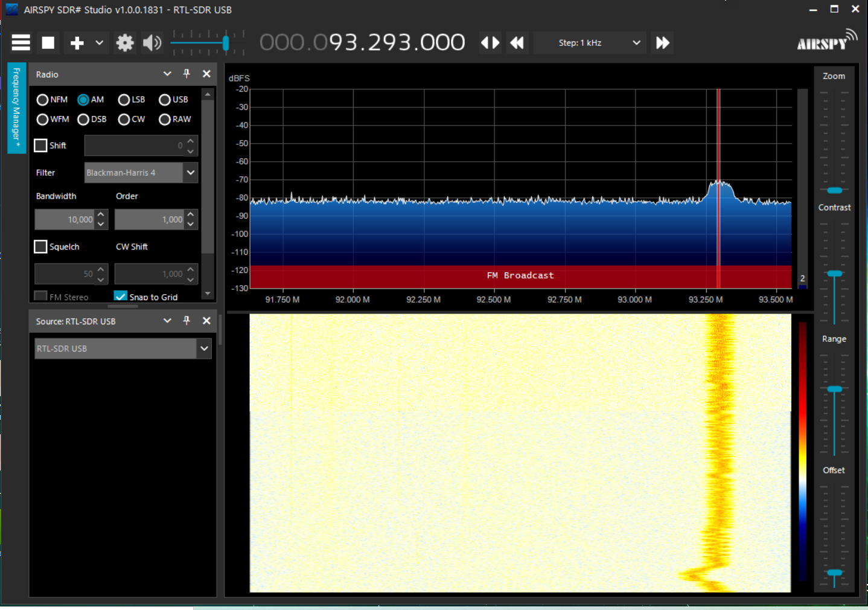Expand Source panel options chevron
The image size is (868, 610).
tap(167, 321)
